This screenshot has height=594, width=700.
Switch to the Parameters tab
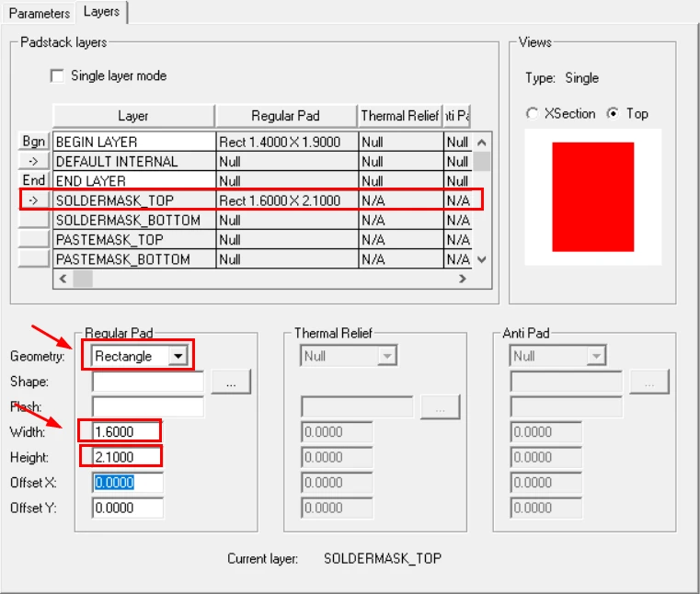[x=40, y=13]
